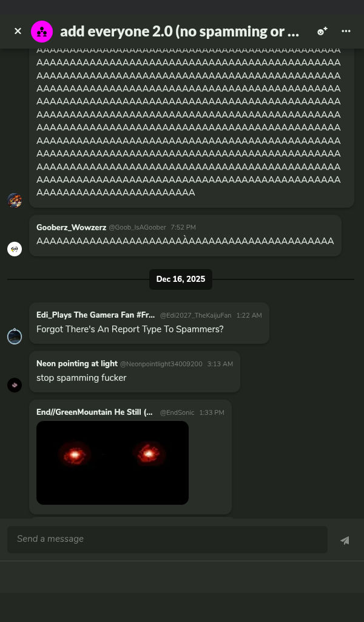364x622 pixels.
Task: Open the three-dot more options menu
Action: click(x=346, y=31)
